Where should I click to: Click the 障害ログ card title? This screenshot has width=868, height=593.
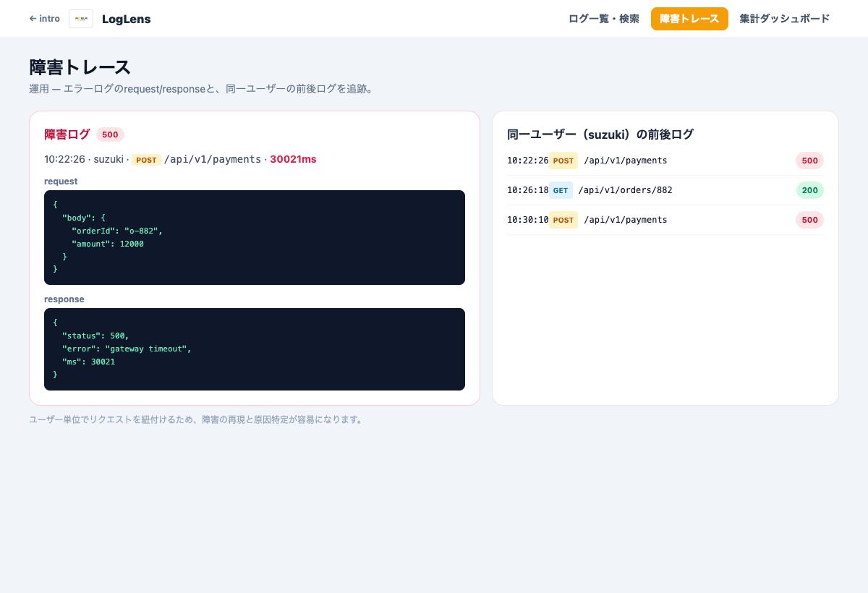pyautogui.click(x=67, y=135)
